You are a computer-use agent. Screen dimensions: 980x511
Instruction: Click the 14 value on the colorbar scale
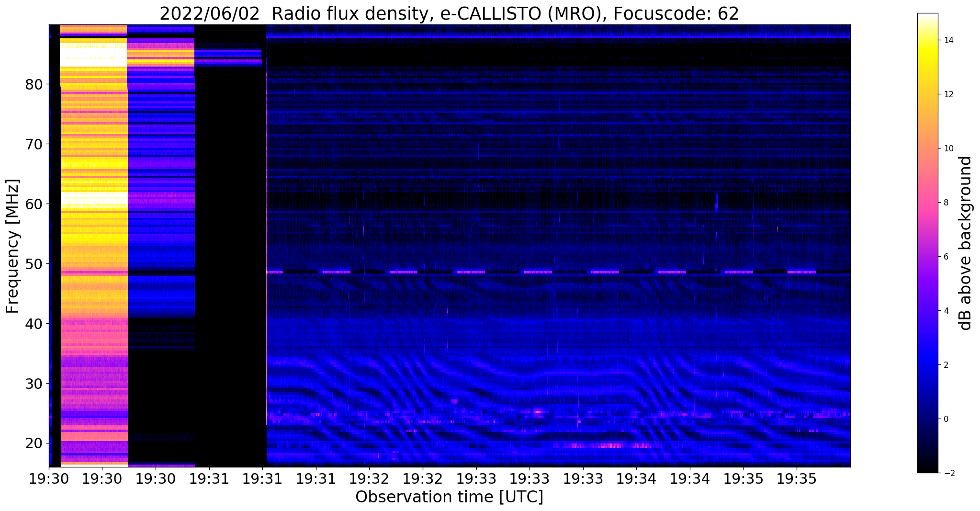click(947, 40)
